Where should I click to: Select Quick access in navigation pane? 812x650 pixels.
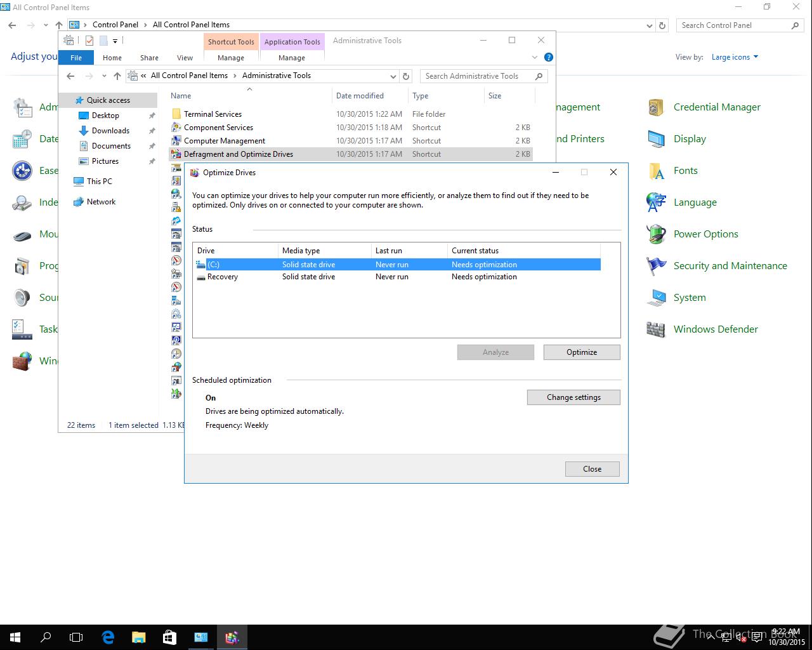pyautogui.click(x=108, y=100)
